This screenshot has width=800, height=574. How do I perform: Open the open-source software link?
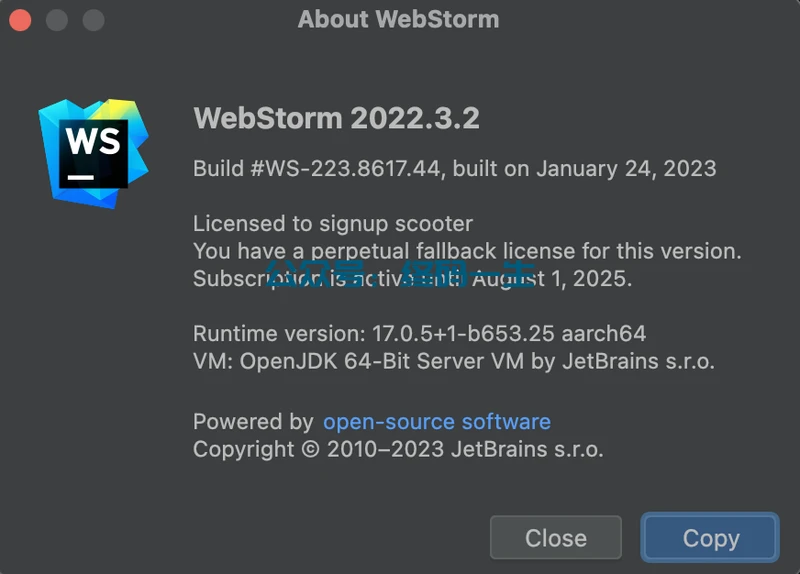[436, 421]
